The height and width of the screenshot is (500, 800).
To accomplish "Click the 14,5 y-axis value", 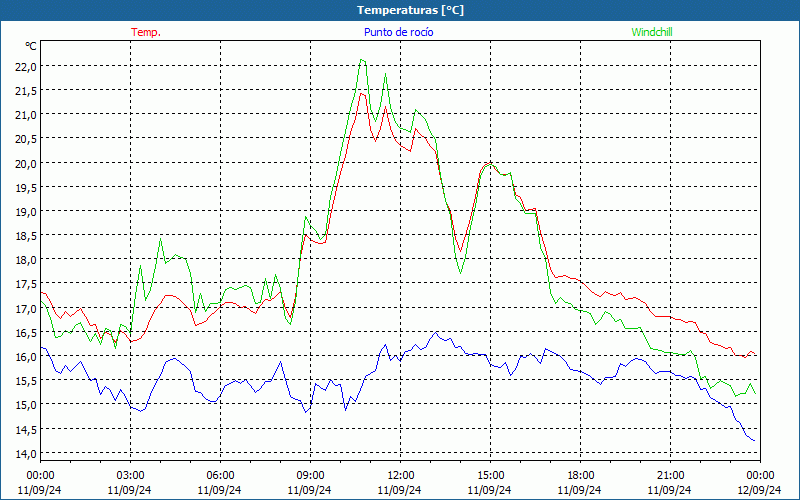I will coord(27,429).
